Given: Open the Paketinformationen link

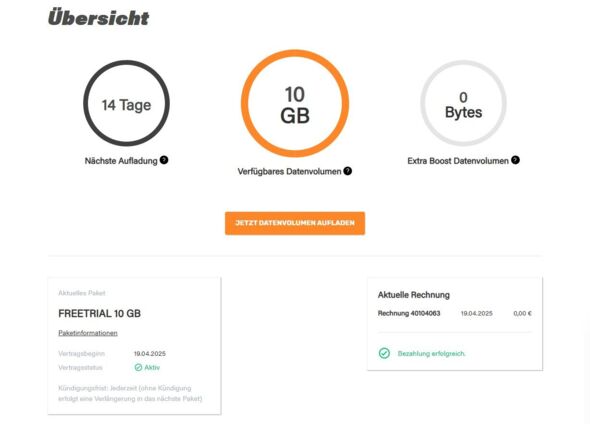Looking at the screenshot, I should tap(88, 333).
